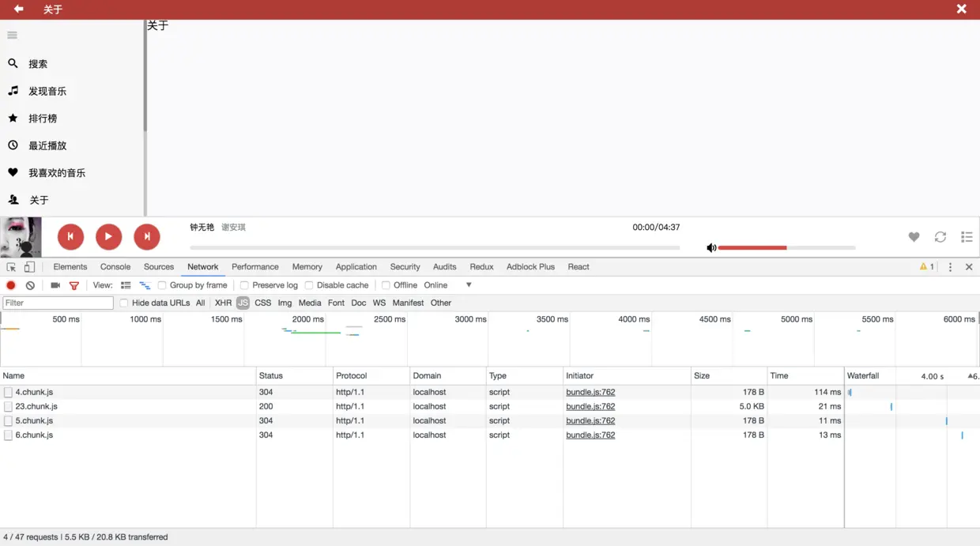The height and width of the screenshot is (546, 980).
Task: Open the Memory tab
Action: (x=307, y=267)
